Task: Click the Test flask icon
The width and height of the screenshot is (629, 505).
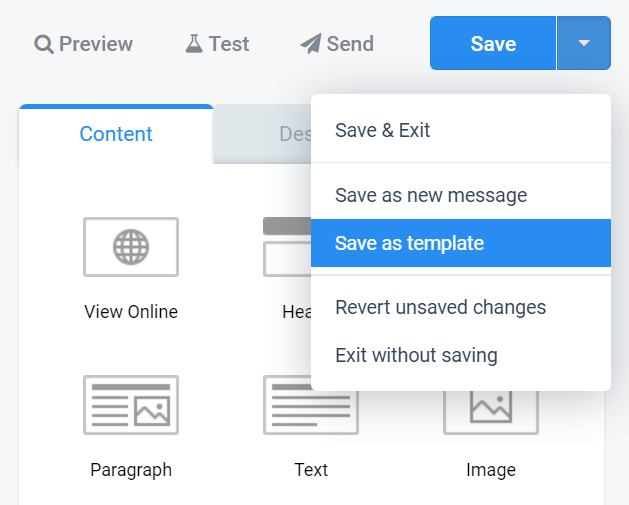Action: coord(194,44)
